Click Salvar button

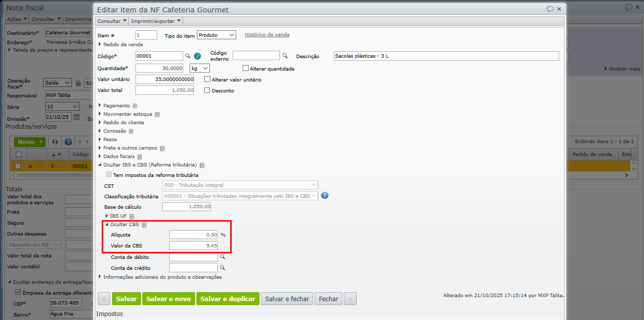(127, 299)
